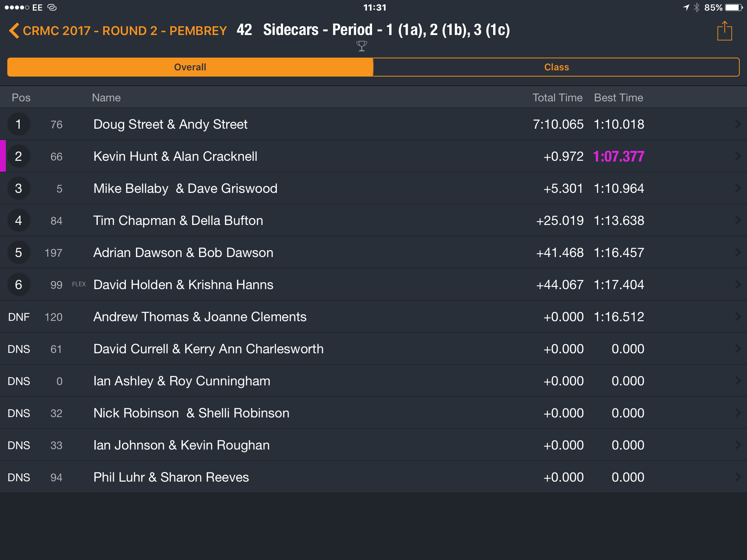Select DNF entry Andrew Thomas & Joanne Clements

pos(373,317)
